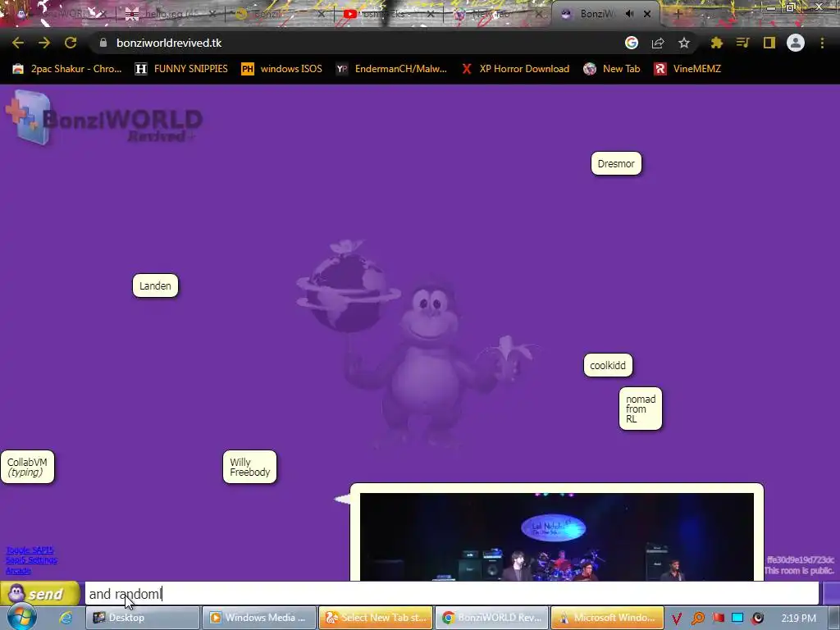Viewport: 840px width, 630px height.
Task: Launch Internet Explorer from the taskbar
Action: (x=66, y=618)
